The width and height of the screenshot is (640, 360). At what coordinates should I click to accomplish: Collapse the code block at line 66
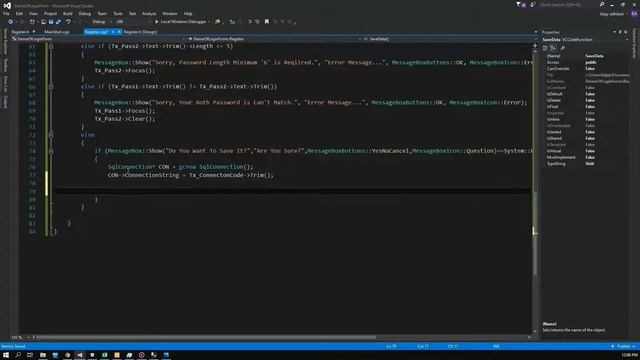[51, 87]
